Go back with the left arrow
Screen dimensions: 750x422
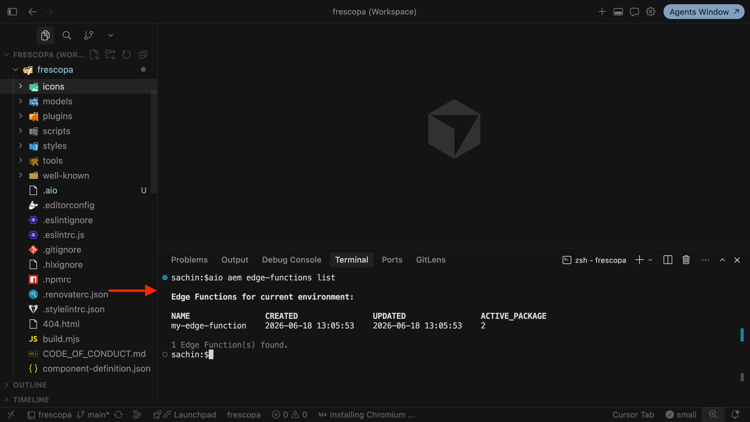tap(33, 11)
